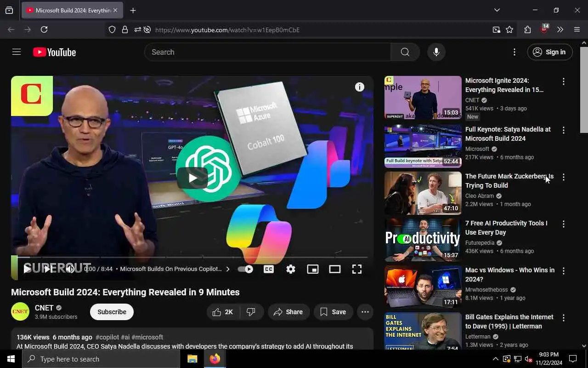
Task: Toggle the autoplay switch
Action: point(245,269)
